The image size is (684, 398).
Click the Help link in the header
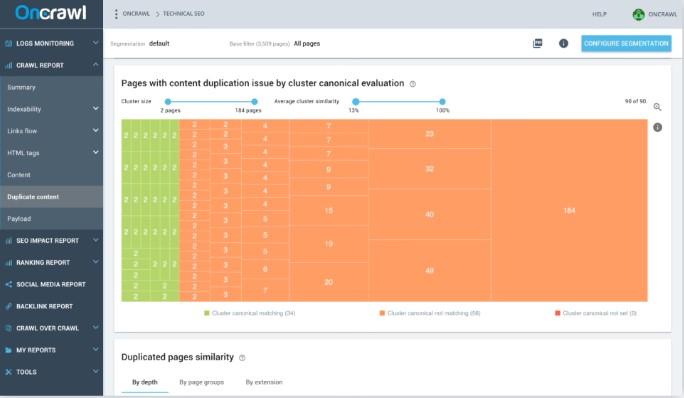(599, 14)
